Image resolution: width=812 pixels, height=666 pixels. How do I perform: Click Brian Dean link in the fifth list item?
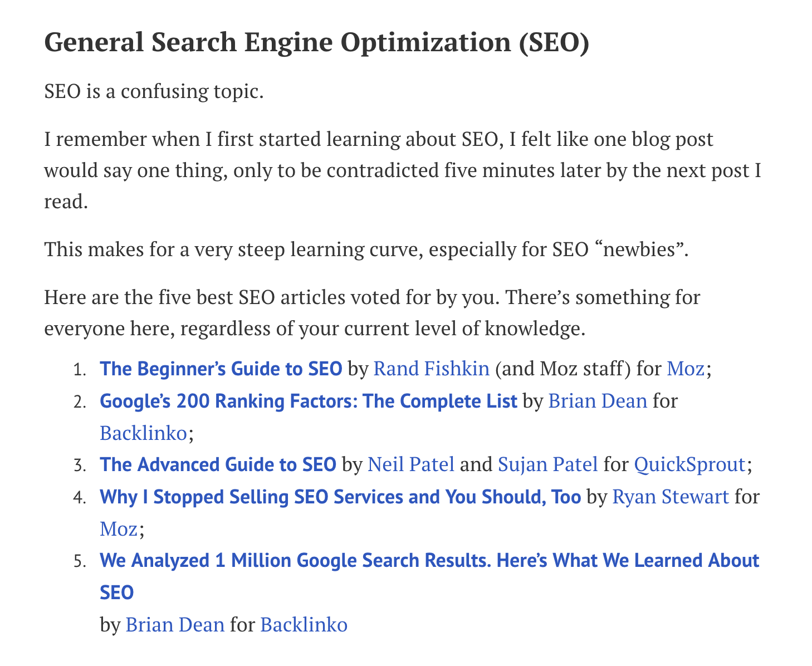tap(175, 625)
